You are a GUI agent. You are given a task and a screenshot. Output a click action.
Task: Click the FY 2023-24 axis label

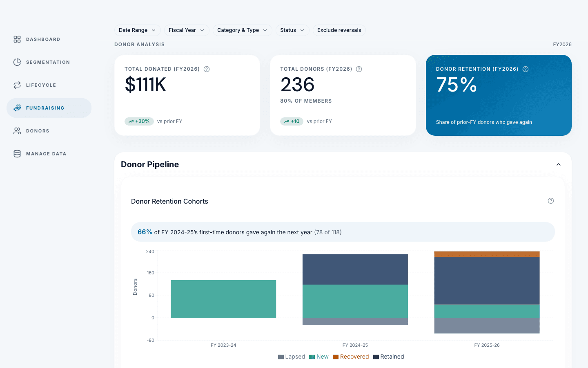point(223,345)
